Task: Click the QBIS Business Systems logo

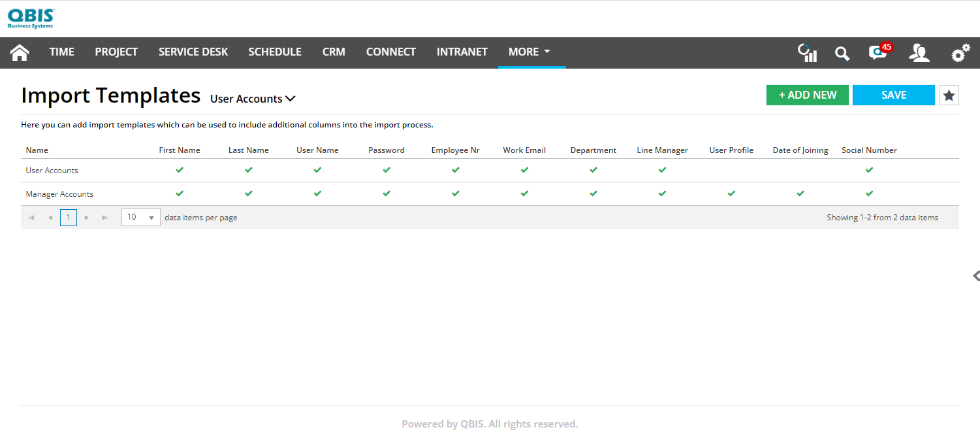Action: click(30, 18)
